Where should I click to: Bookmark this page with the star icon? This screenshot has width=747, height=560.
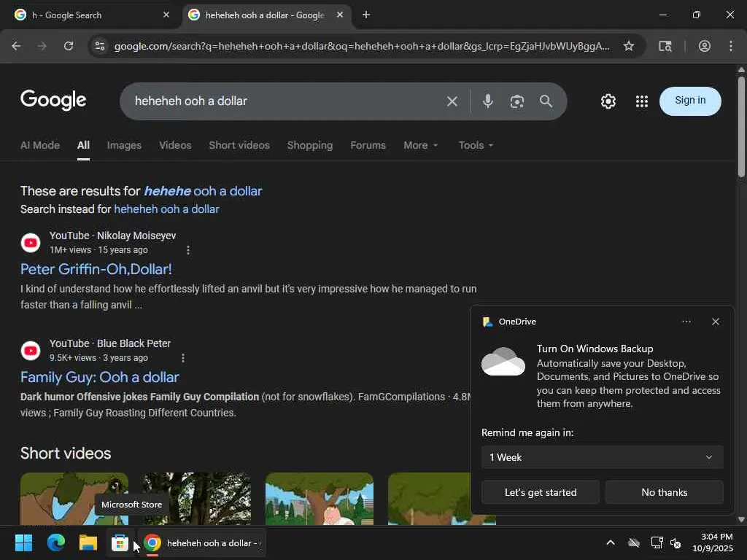(x=629, y=46)
